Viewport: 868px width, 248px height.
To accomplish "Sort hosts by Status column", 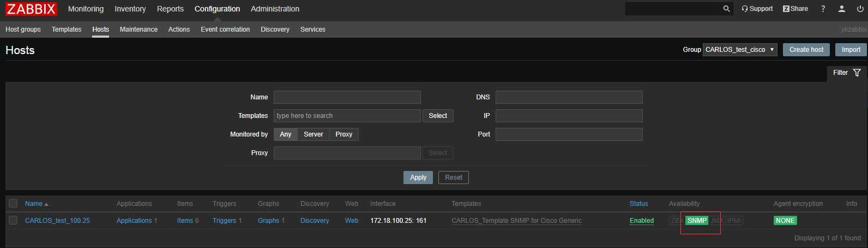I will [639, 204].
